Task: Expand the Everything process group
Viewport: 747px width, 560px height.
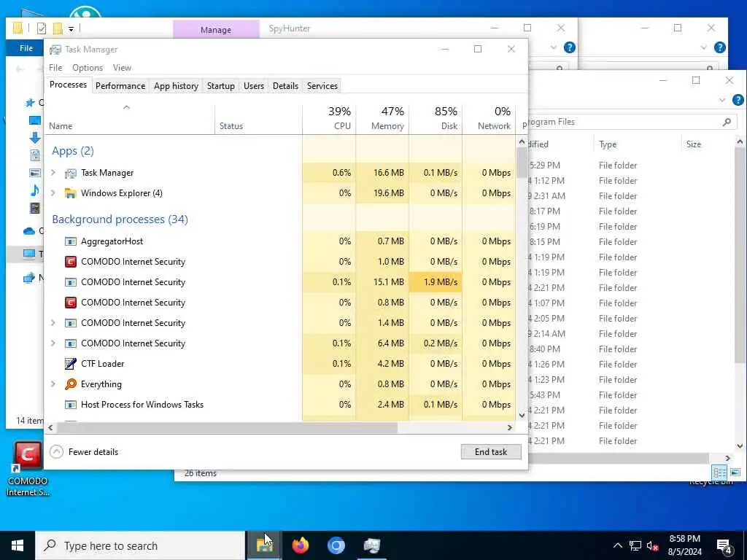Action: coord(53,384)
